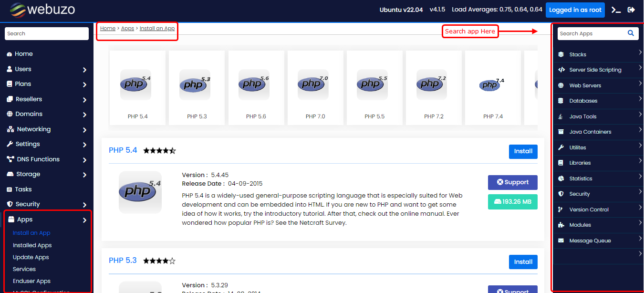The height and width of the screenshot is (293, 644).
Task: Select Tasks from left sidebar
Action: (x=23, y=189)
